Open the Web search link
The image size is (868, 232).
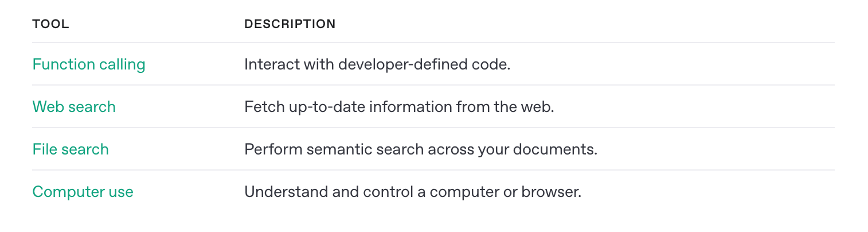point(74,107)
